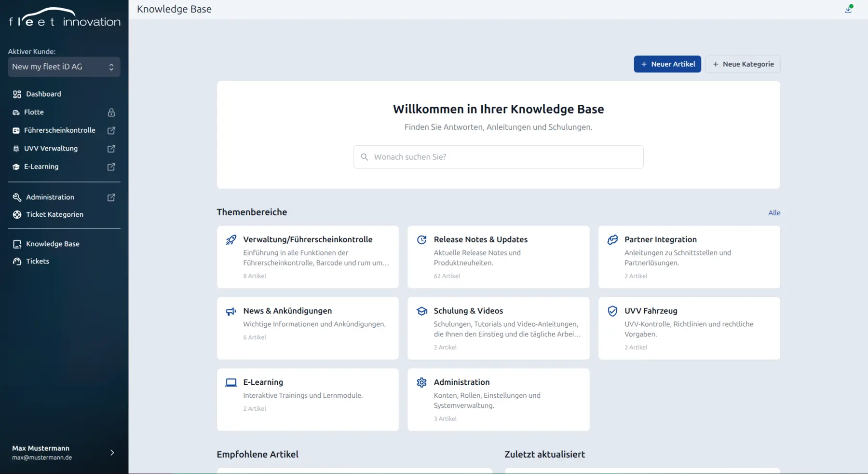The height and width of the screenshot is (474, 868).
Task: Click the Neue Kategorie button
Action: (x=743, y=64)
